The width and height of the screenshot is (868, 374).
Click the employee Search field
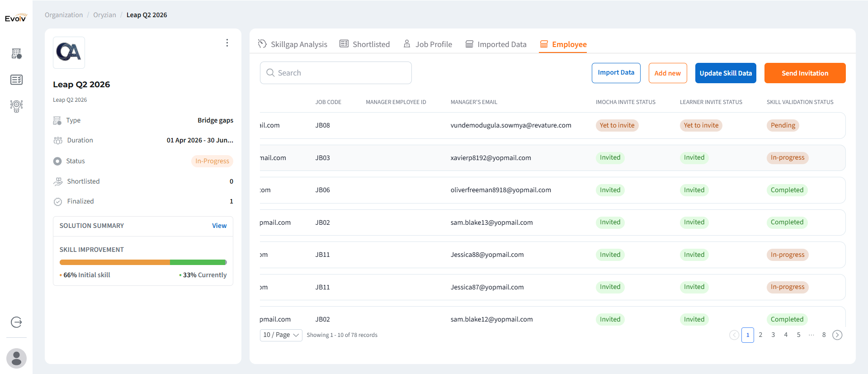[x=335, y=73]
